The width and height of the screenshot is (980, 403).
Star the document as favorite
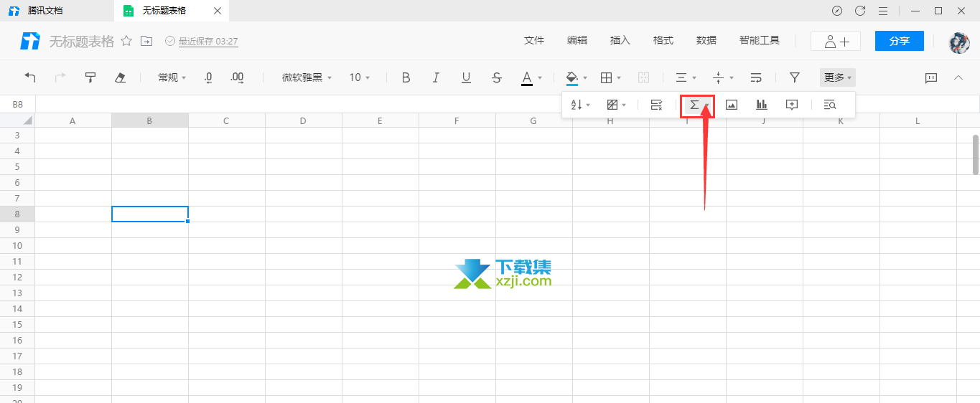[x=126, y=41]
